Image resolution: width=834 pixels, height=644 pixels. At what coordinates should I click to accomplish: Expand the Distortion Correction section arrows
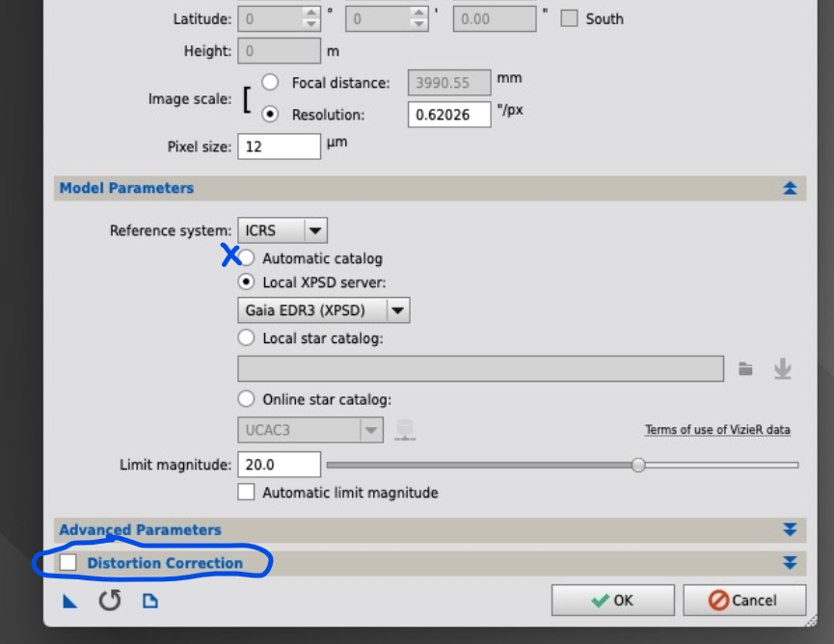790,563
